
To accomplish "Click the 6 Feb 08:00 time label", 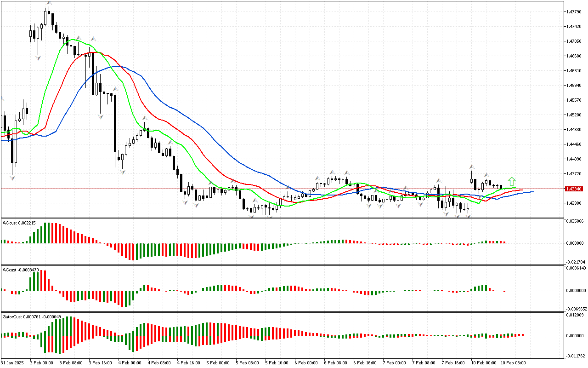I will [335, 363].
